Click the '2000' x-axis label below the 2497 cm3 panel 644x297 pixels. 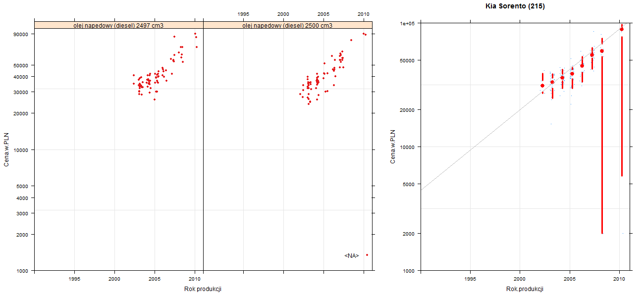tap(114, 279)
